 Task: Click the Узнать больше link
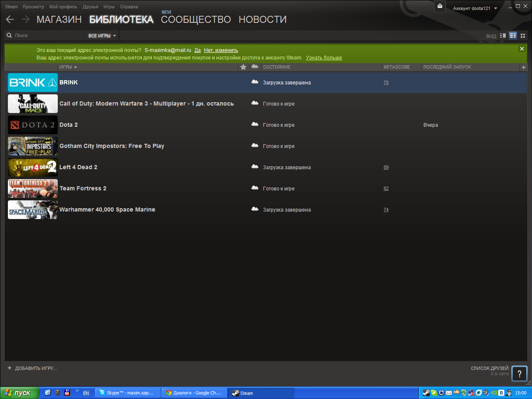[x=324, y=58]
